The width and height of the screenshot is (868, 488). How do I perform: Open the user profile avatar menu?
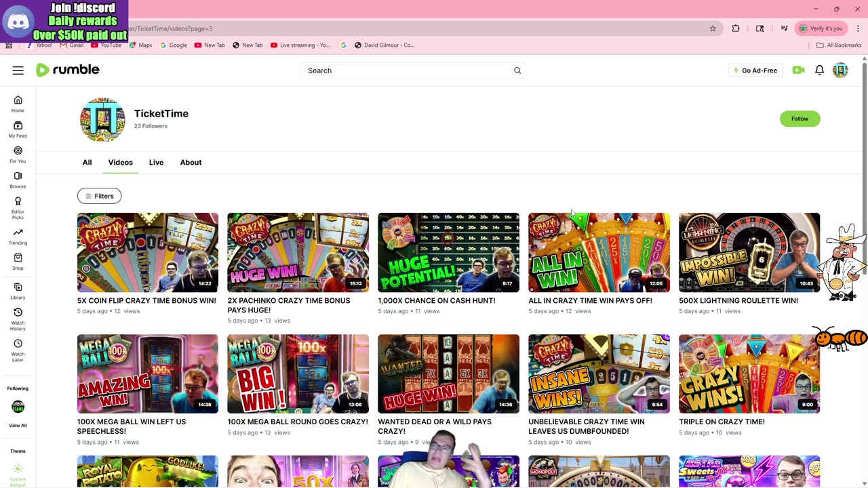click(x=840, y=70)
